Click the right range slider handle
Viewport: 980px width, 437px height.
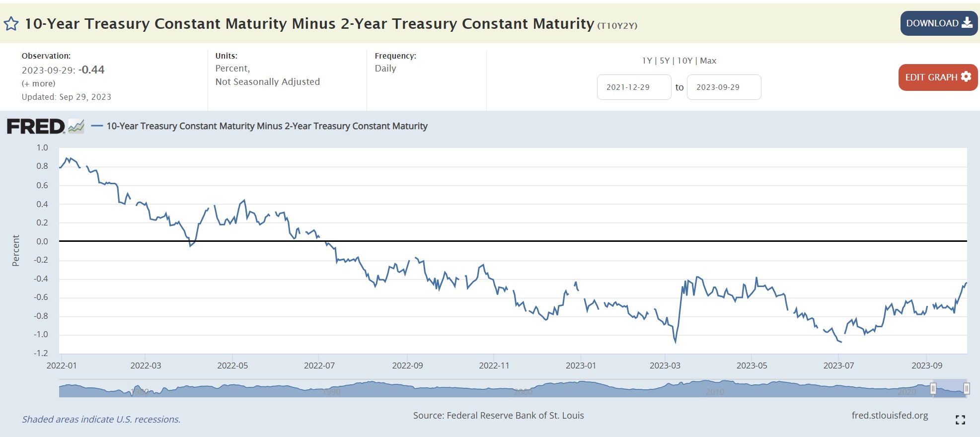pos(967,388)
